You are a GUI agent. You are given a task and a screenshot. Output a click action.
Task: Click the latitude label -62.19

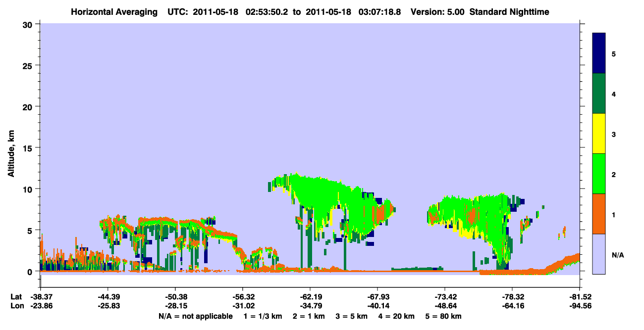(310, 297)
